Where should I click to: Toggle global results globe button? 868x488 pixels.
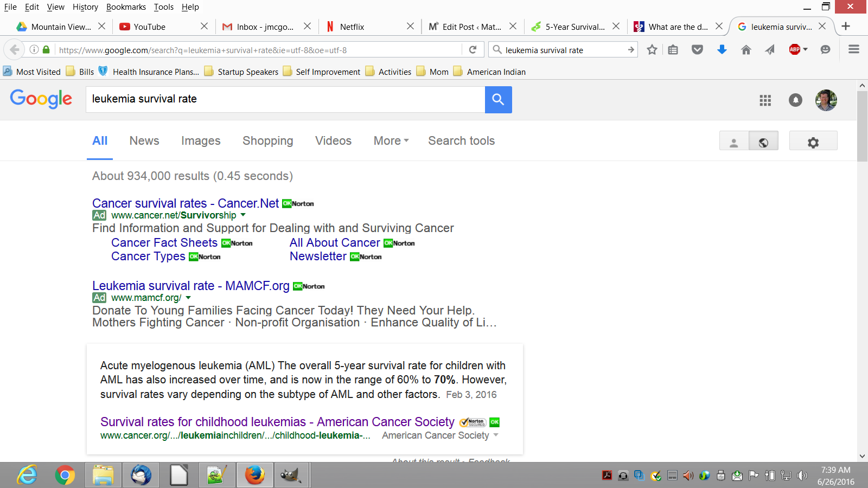(763, 141)
